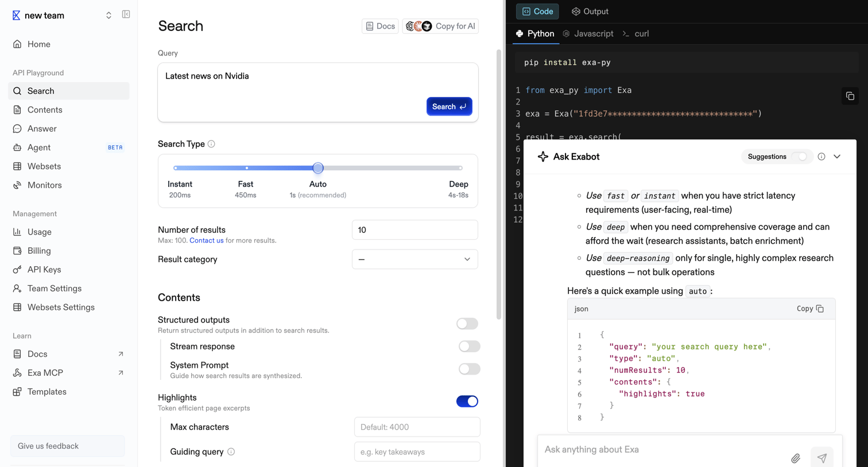Open Exa MCP external link
Viewport: 868px width, 467px height.
(x=69, y=373)
